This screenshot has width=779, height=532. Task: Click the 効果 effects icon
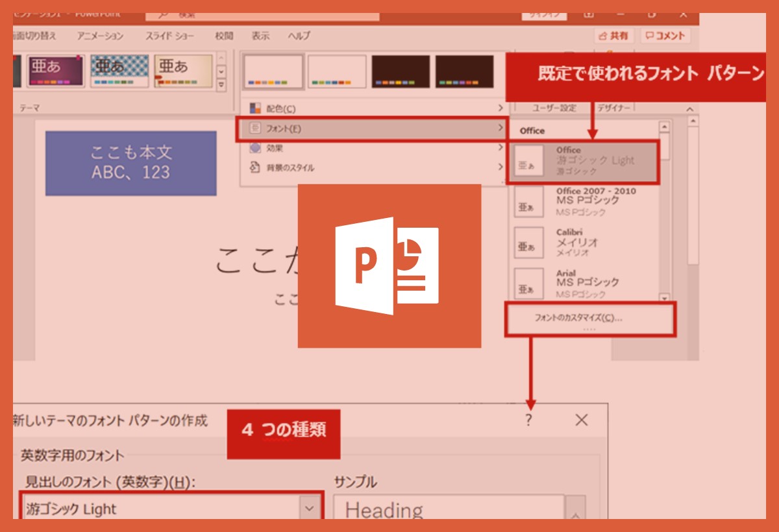coord(255,148)
